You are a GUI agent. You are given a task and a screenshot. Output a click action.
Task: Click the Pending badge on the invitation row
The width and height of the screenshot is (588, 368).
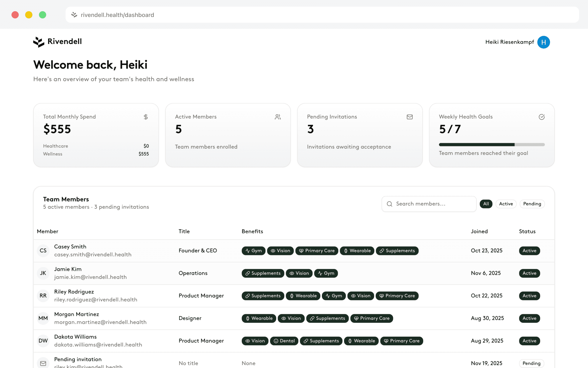[x=531, y=363]
